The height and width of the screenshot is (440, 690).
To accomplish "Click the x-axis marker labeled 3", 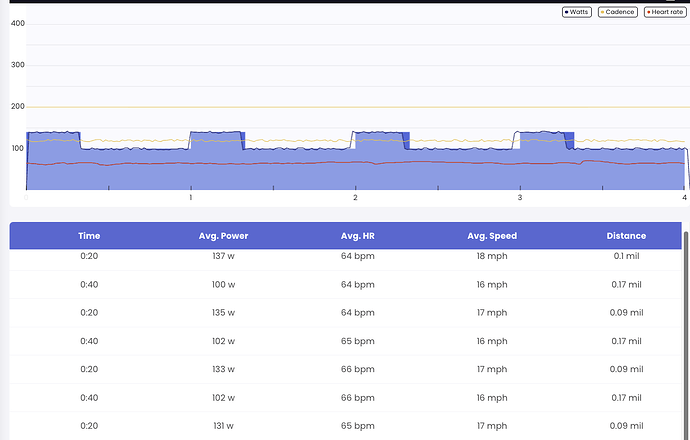I will click(x=519, y=198).
